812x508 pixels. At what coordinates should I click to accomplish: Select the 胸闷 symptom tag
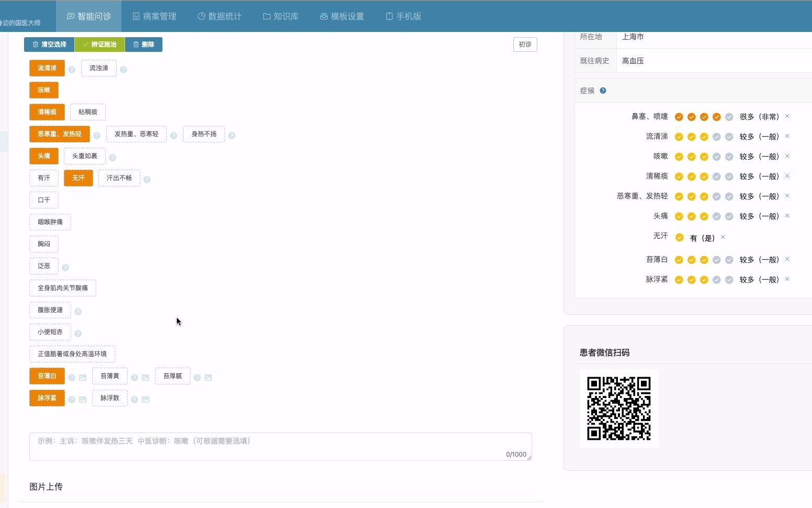44,244
